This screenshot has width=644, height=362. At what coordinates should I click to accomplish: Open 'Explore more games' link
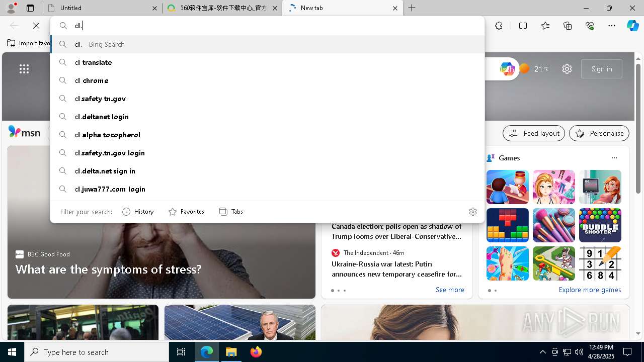click(x=590, y=290)
